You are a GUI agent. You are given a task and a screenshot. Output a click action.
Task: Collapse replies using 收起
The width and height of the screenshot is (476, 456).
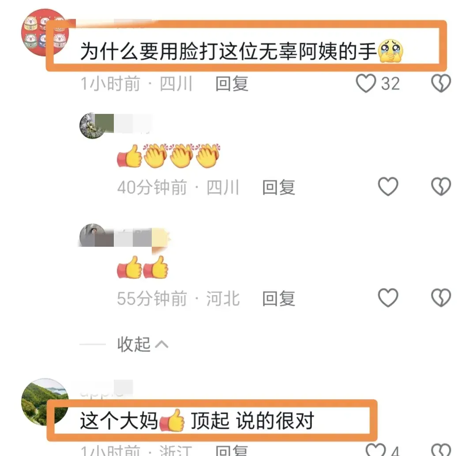(134, 344)
